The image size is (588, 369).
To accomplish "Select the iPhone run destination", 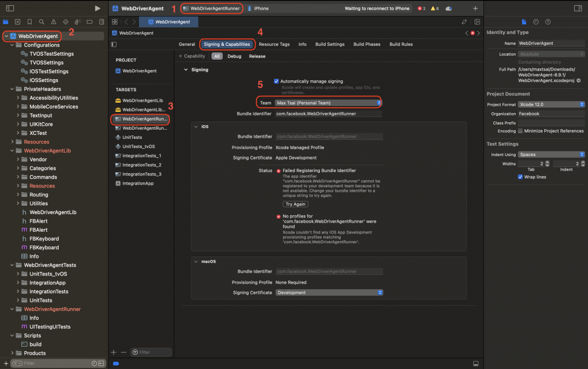I will coord(258,8).
